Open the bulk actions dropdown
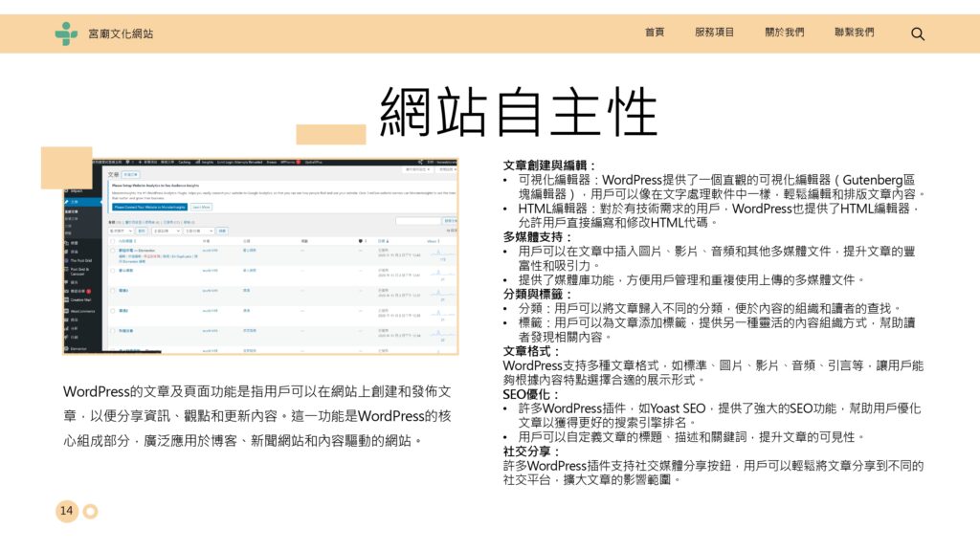The width and height of the screenshot is (980, 551). tap(120, 230)
